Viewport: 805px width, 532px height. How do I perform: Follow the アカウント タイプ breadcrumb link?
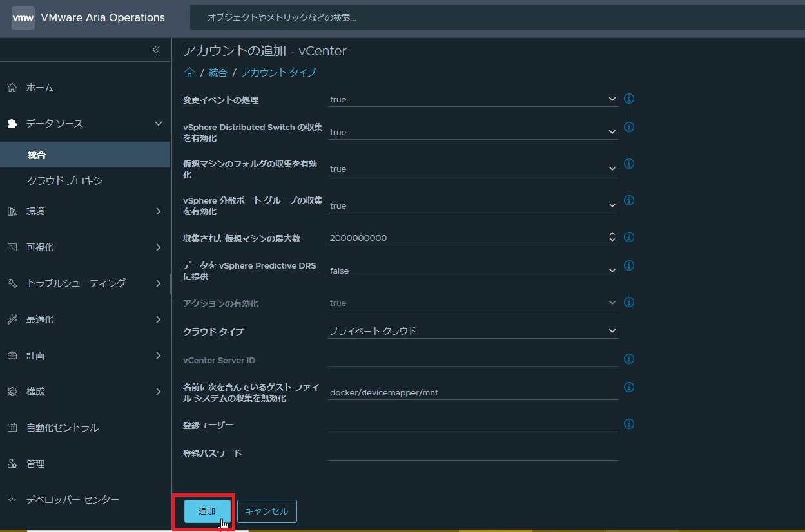[279, 73]
